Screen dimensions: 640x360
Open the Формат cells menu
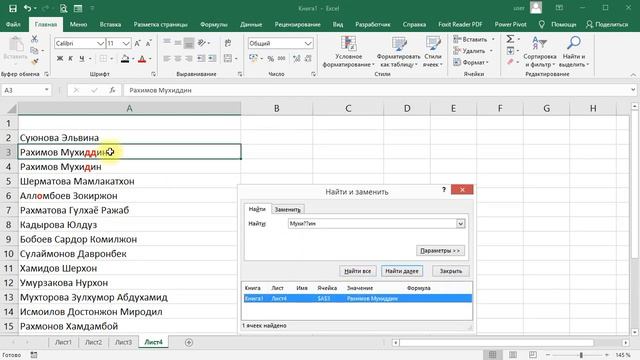[x=471, y=62]
